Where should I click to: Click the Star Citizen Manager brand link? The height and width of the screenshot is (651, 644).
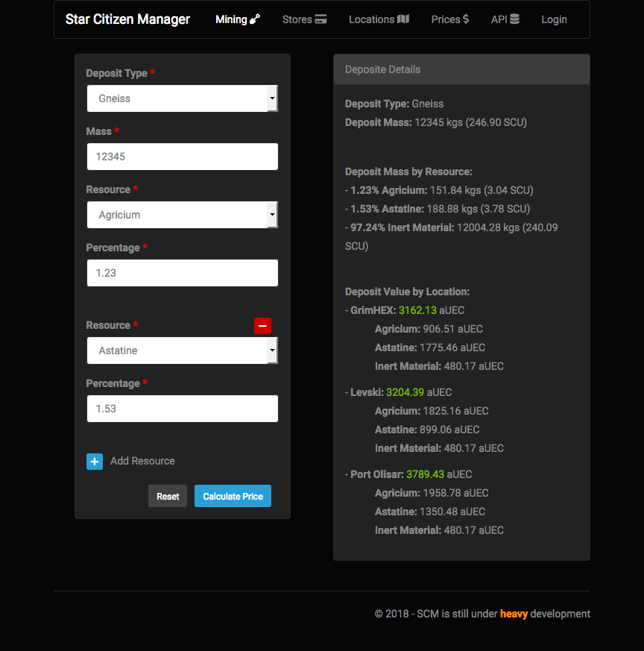click(127, 19)
